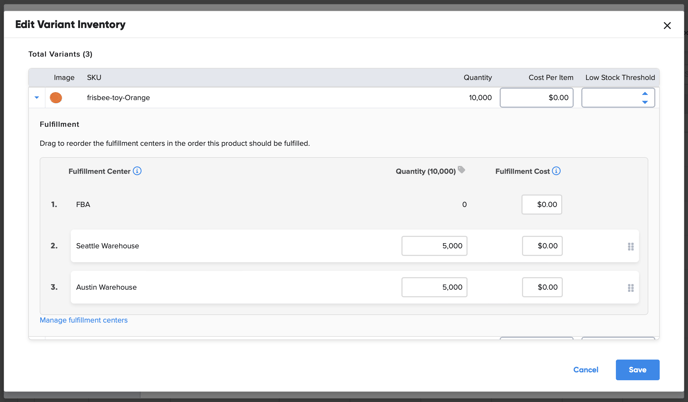Edit Seattle Warehouse fulfillment cost field
688x402 pixels.
point(542,246)
